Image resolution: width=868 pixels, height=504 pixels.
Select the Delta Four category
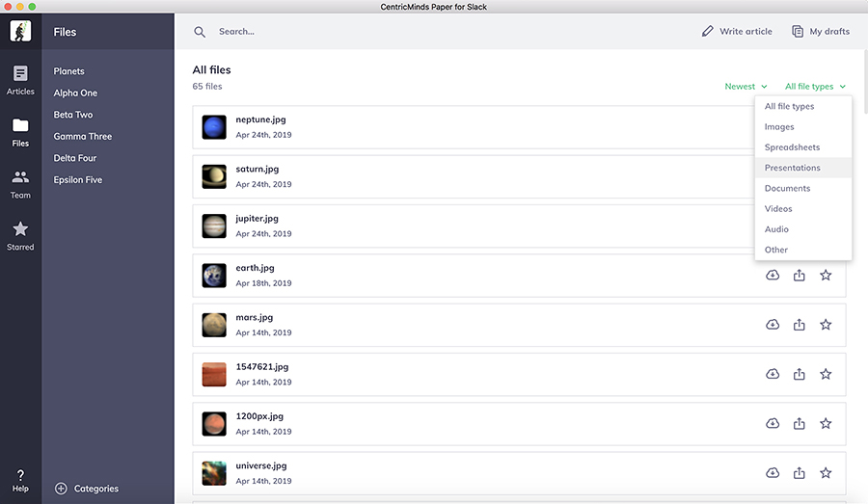click(x=74, y=158)
